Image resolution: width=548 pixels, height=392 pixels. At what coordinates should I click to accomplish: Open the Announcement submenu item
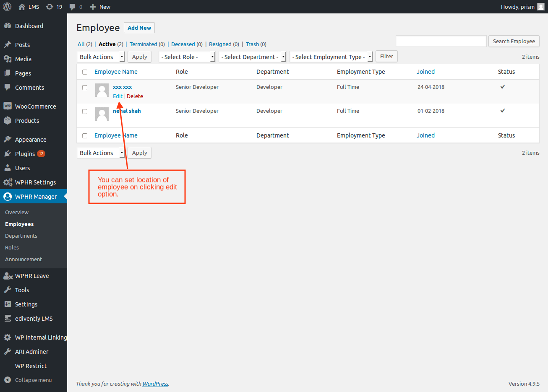click(23, 259)
